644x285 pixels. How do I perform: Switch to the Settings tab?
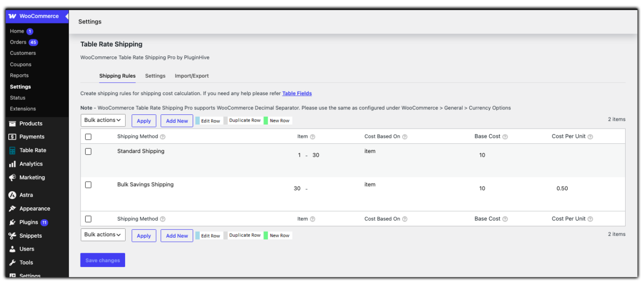pyautogui.click(x=155, y=76)
